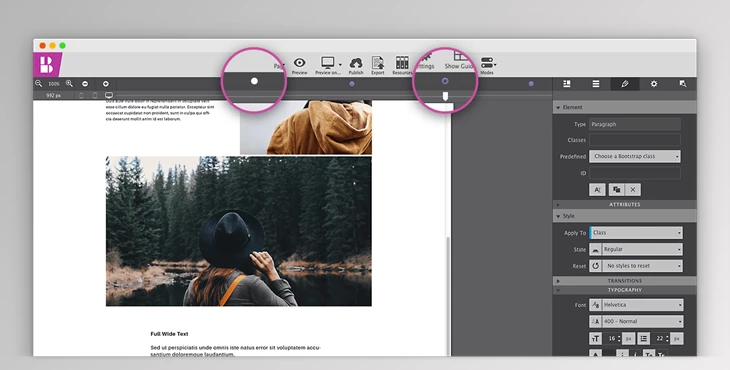Click the Type field showing Paragraph
This screenshot has width=730, height=370.
[635, 124]
